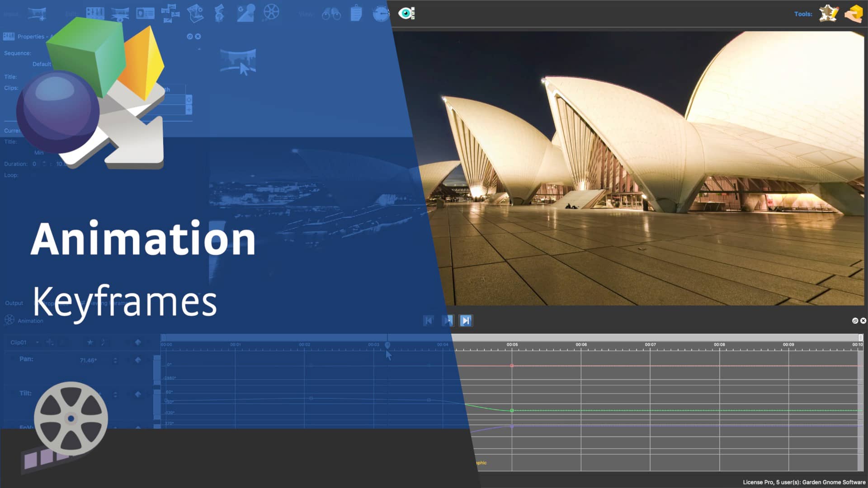Select the Google Maps location tool
The width and height of the screenshot is (868, 488).
tap(246, 14)
